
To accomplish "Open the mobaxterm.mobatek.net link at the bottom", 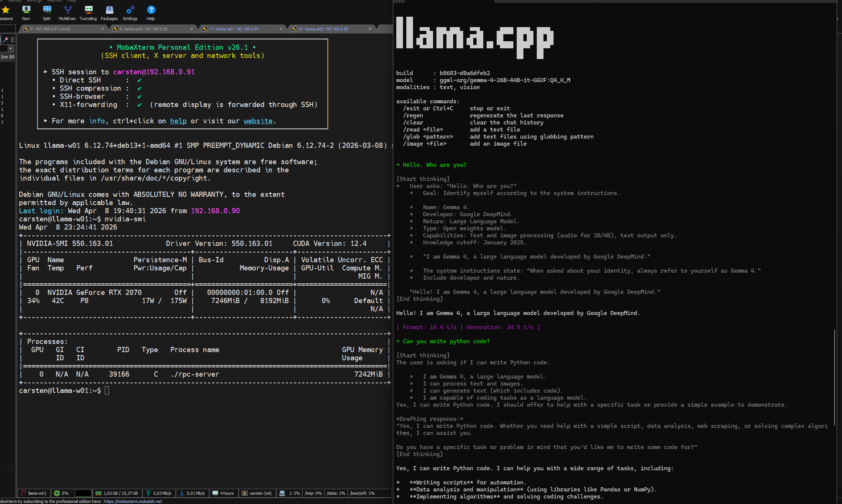I will [x=133, y=501].
